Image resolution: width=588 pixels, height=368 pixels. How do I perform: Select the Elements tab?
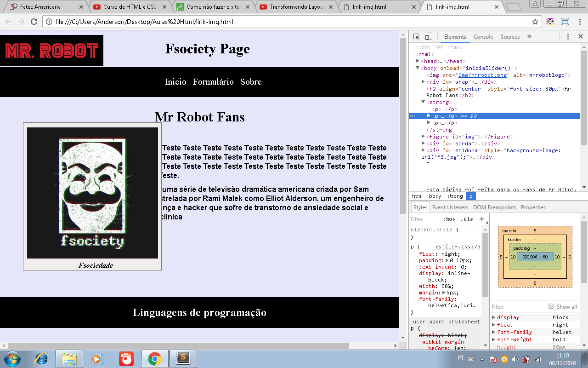click(455, 37)
